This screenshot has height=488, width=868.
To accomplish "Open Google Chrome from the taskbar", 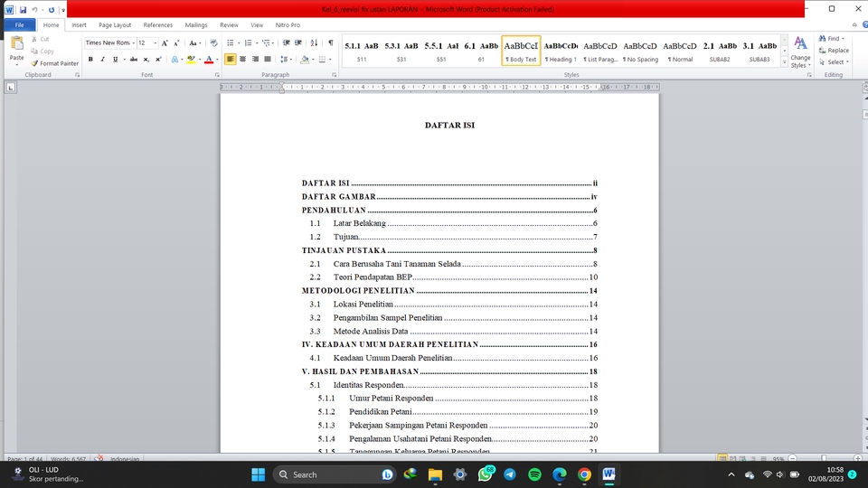I will pyautogui.click(x=585, y=474).
